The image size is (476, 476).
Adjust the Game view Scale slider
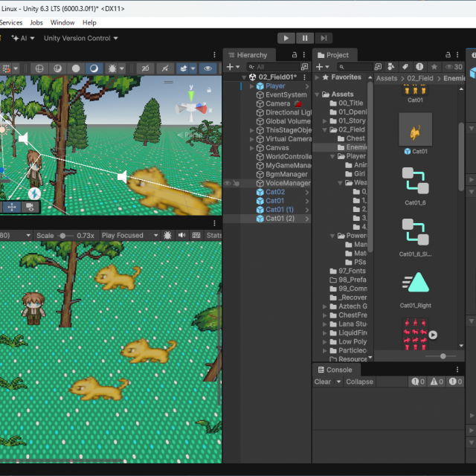pyautogui.click(x=62, y=236)
